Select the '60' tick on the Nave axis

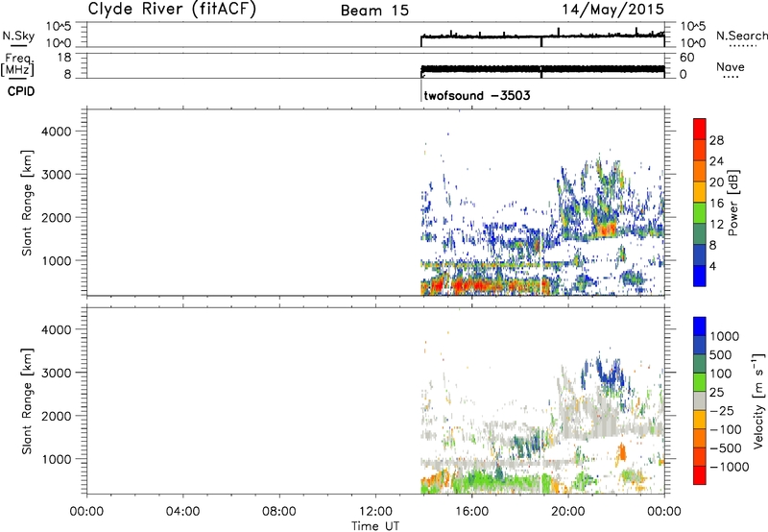coord(686,58)
